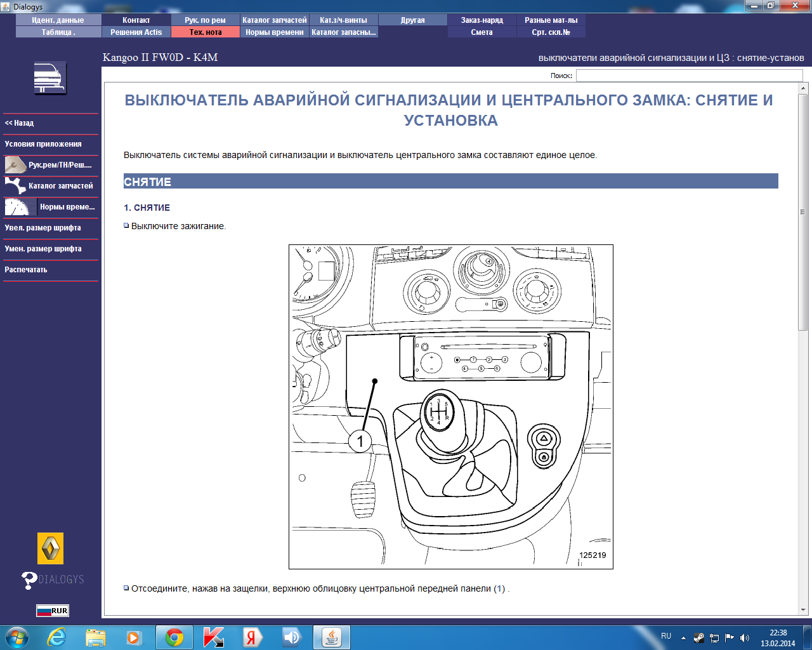Click the scrollbar up arrow of the document
Image resolution: width=812 pixels, height=650 pixels.
[x=803, y=88]
